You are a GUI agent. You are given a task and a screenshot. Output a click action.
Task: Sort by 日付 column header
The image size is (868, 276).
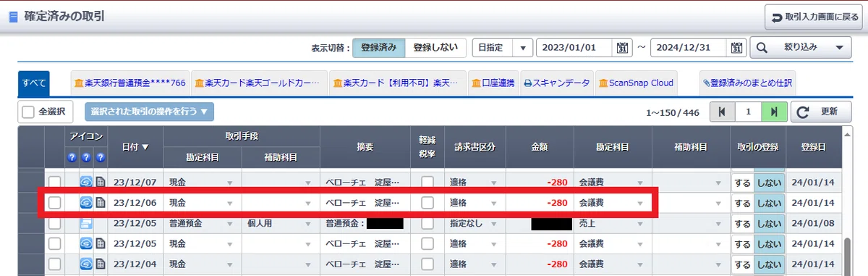tap(135, 146)
